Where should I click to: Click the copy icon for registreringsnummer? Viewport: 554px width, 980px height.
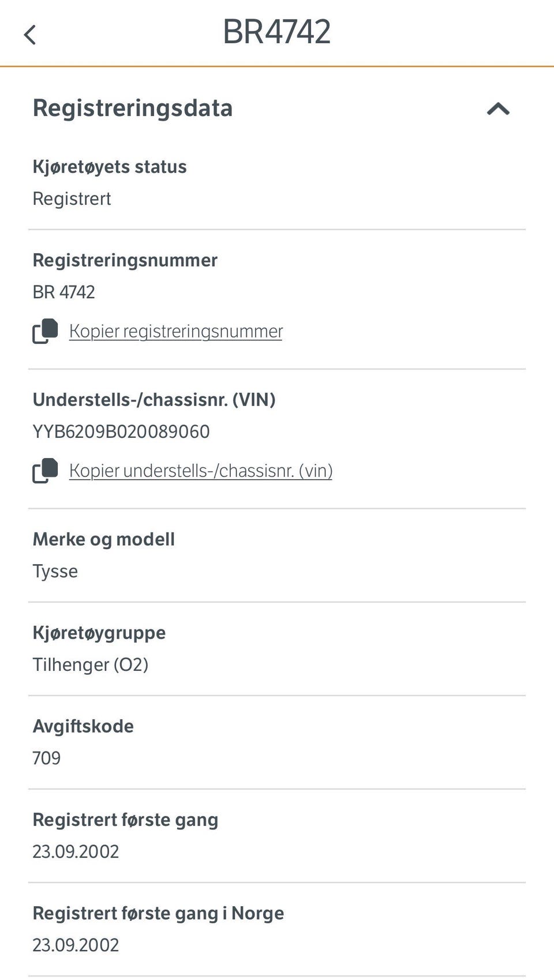(x=45, y=331)
